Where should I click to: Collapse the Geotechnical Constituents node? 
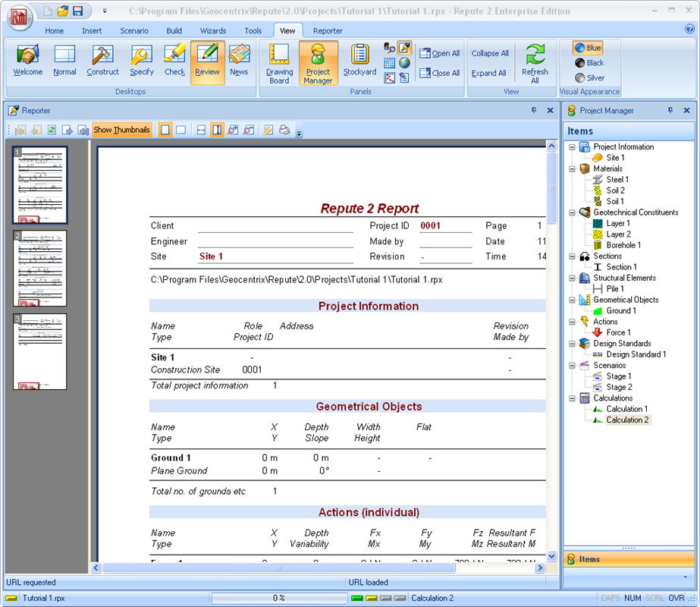pyautogui.click(x=572, y=212)
